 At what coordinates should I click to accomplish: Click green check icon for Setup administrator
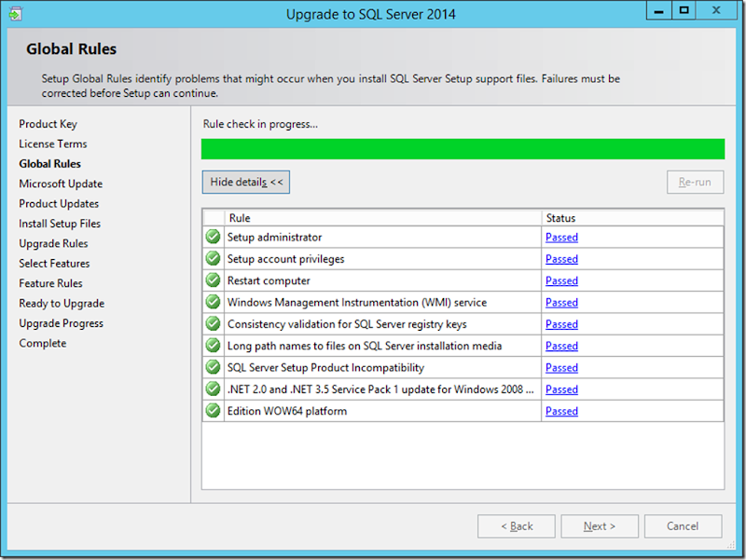214,237
